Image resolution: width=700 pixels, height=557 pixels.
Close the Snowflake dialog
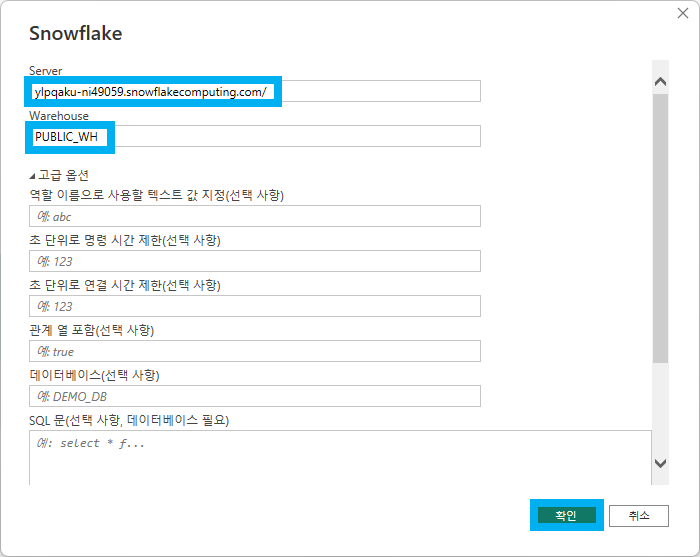(x=683, y=13)
